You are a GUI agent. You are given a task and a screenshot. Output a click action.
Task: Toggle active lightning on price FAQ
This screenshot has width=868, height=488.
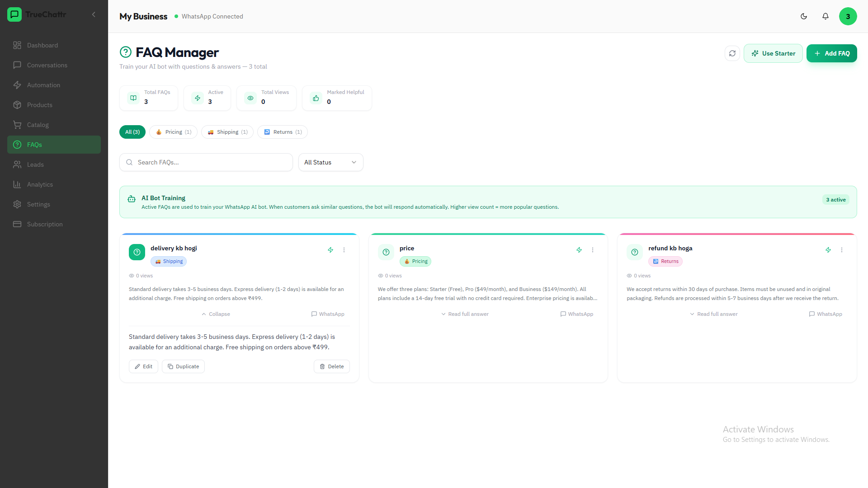click(579, 250)
